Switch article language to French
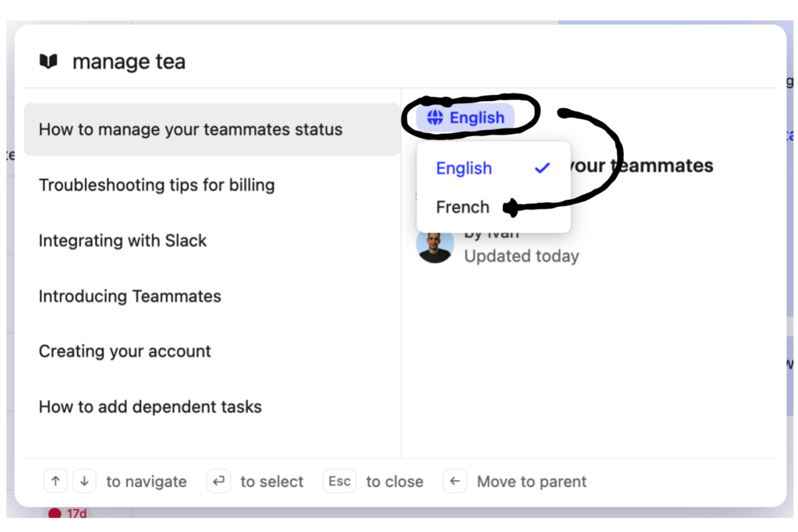798x532 pixels. 493,207
